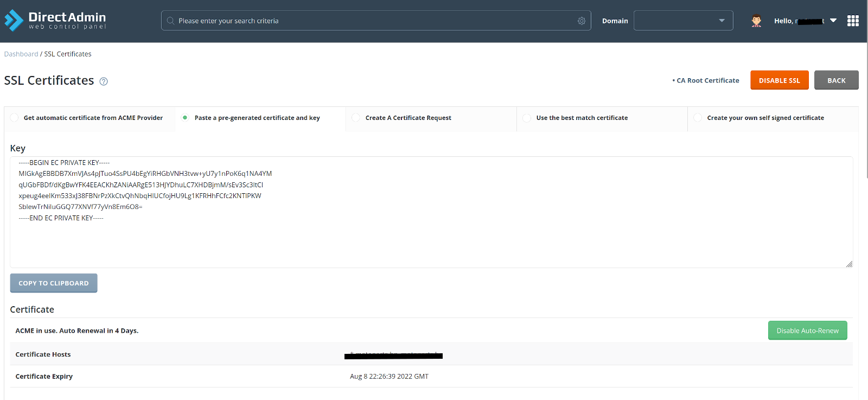Screen dimensions: 868x400
Task: Open SSL Certificates help question icon
Action: (104, 81)
